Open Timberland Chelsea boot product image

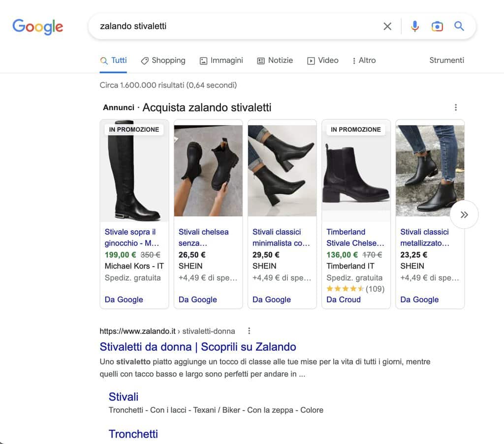(356, 171)
